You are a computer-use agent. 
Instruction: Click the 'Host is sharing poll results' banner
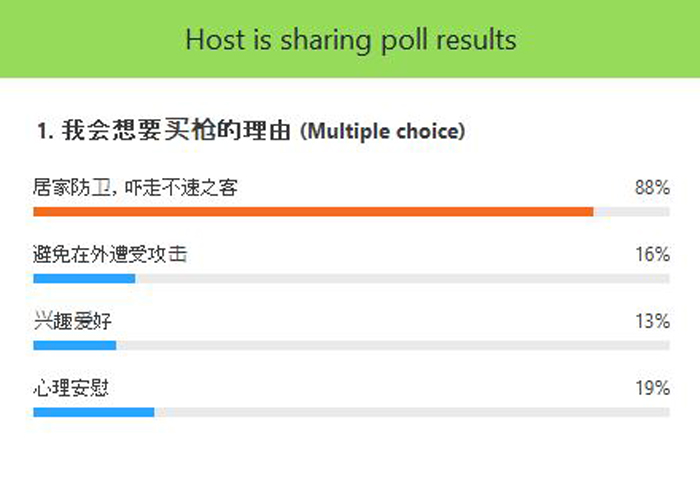point(350,39)
